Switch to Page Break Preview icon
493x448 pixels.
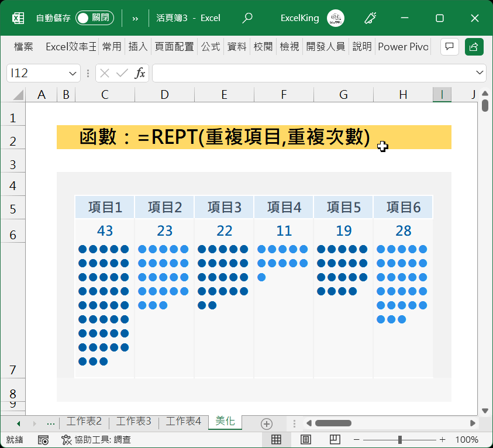(335, 440)
